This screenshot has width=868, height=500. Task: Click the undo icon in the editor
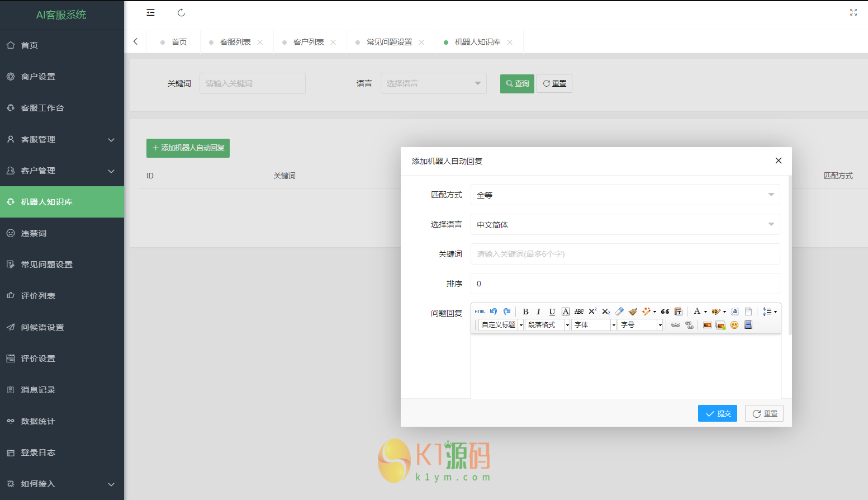click(x=494, y=312)
